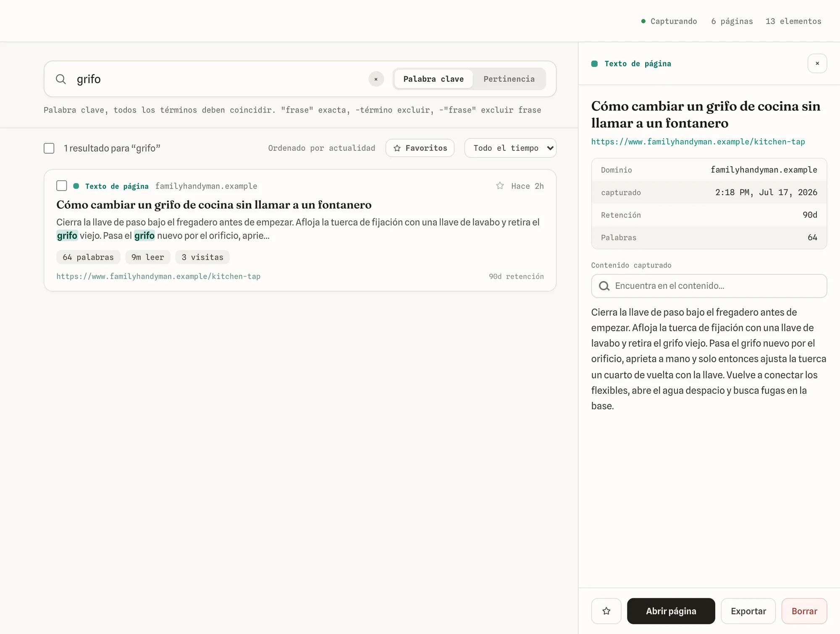The image size is (840, 634).
Task: Change sorting via Ordenado por actualidad
Action: click(321, 148)
